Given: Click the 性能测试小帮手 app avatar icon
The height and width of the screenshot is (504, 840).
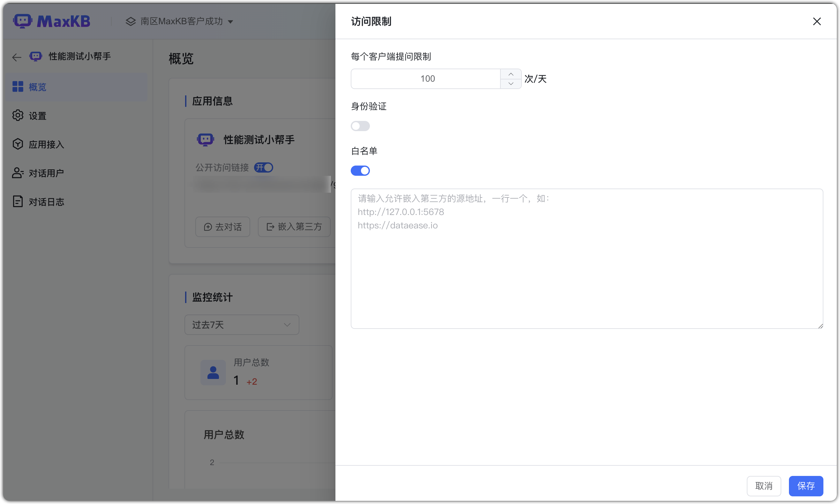Looking at the screenshot, I should pos(205,139).
